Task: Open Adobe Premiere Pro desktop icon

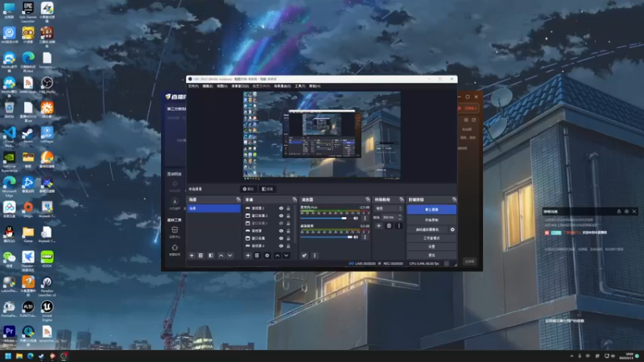Action: click(9, 335)
